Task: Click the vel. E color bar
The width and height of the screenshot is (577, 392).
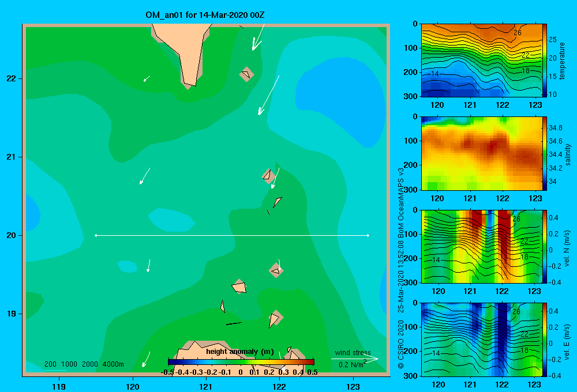Action: [x=545, y=340]
